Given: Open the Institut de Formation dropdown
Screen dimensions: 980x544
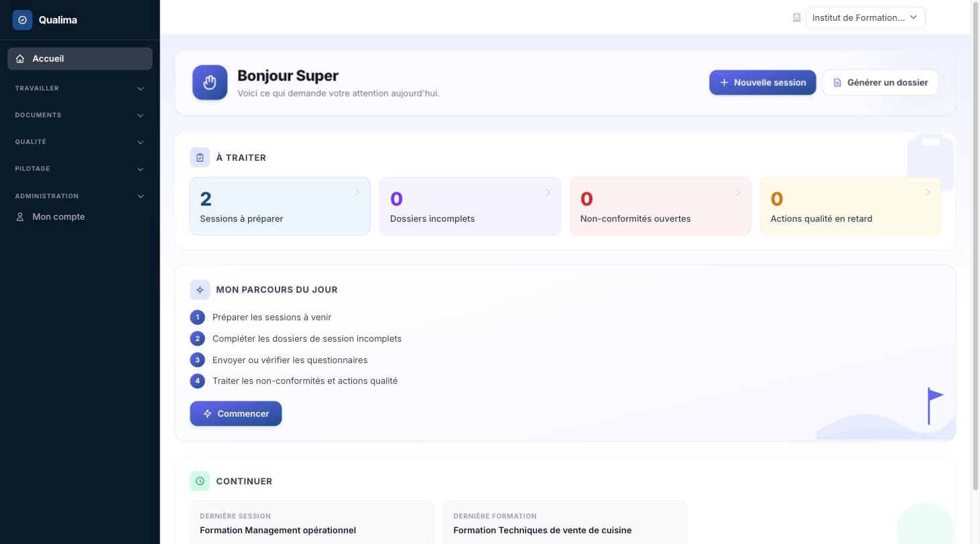Looking at the screenshot, I should pyautogui.click(x=865, y=17).
